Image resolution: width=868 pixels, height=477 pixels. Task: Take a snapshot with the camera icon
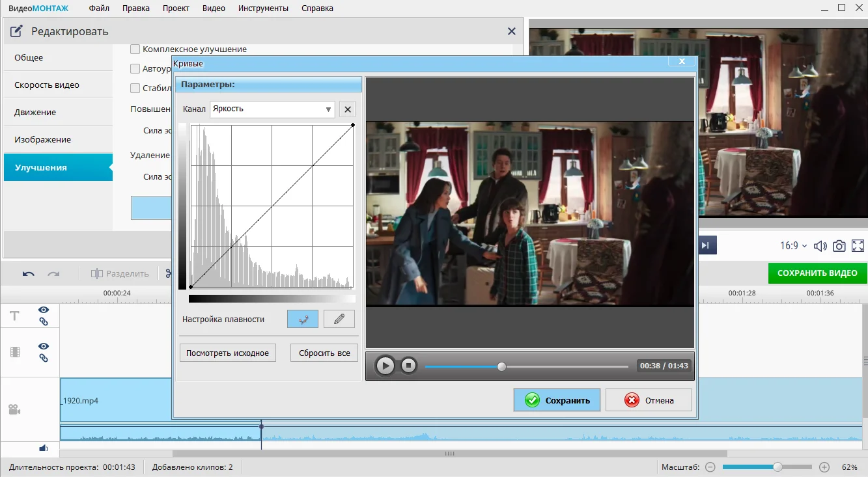click(839, 246)
